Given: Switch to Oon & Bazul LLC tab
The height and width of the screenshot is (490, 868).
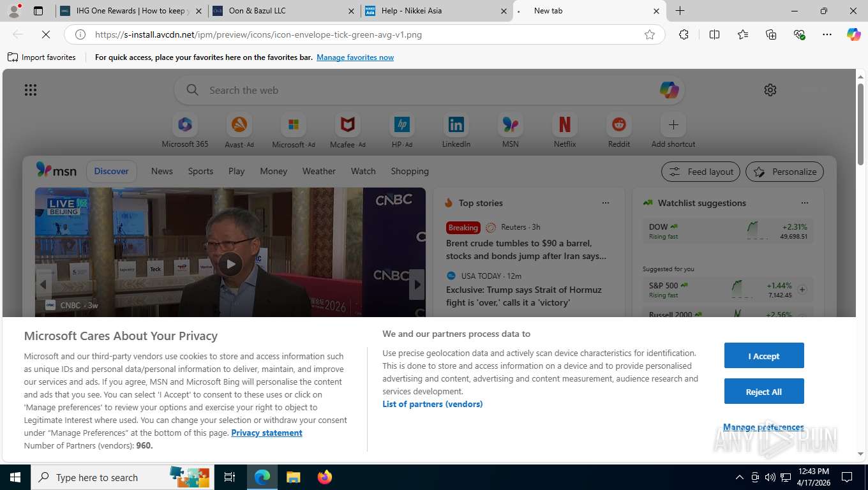Looking at the screenshot, I should click(x=283, y=11).
